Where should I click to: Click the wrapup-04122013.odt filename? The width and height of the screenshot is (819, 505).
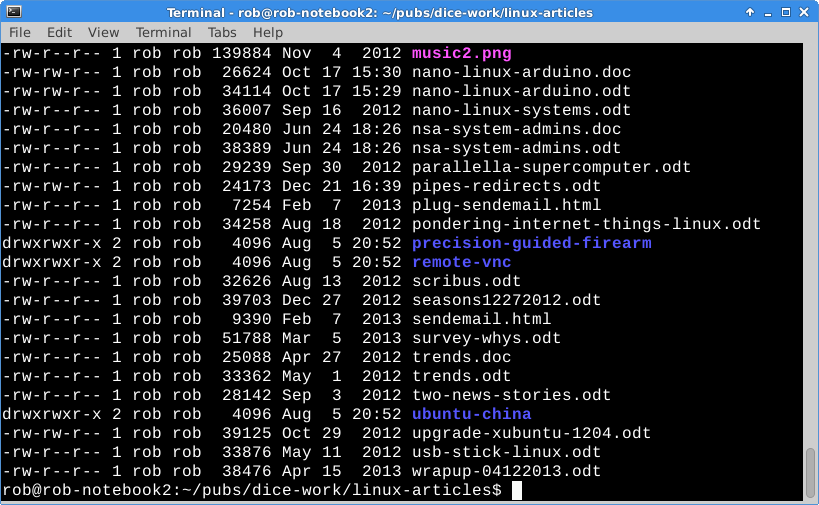506,471
